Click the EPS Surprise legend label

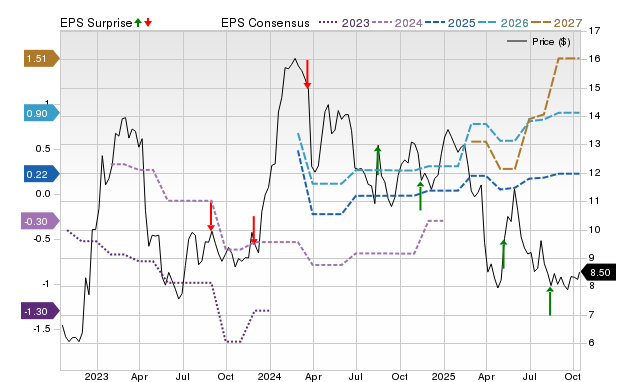pos(96,23)
